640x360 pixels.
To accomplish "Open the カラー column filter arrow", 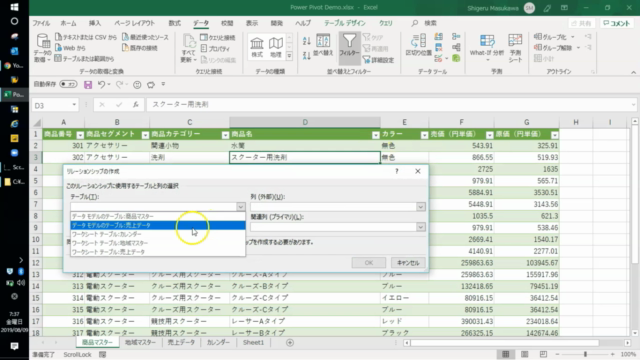I will (x=424, y=135).
